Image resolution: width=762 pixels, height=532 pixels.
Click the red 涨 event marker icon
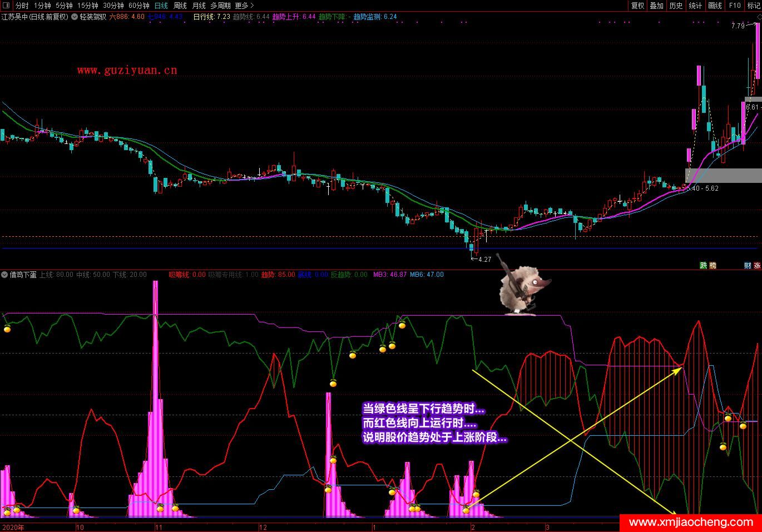point(757,266)
